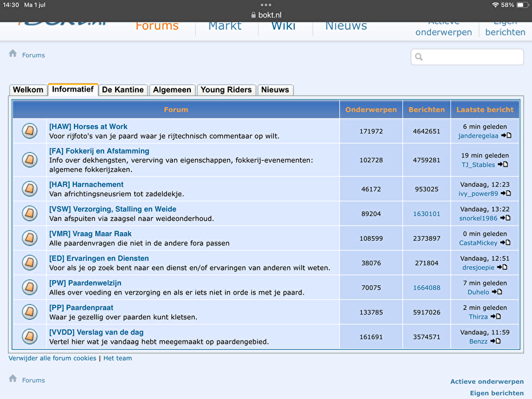Click the 1664088 post count link

(x=426, y=288)
